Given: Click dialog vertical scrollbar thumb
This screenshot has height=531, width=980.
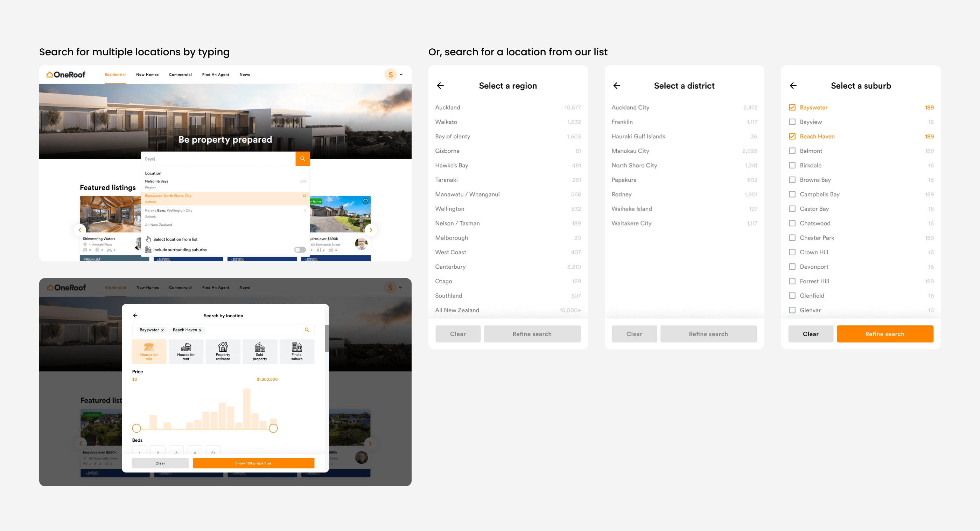Looking at the screenshot, I should (327, 338).
